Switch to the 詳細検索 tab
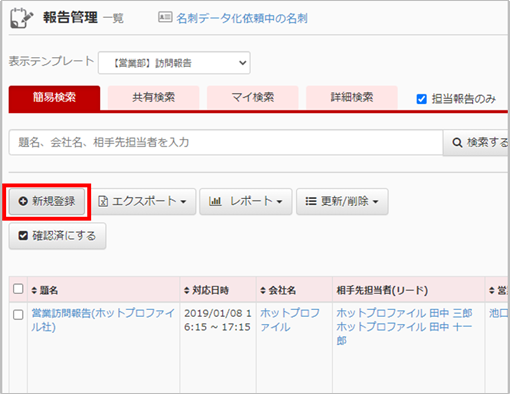 [352, 97]
